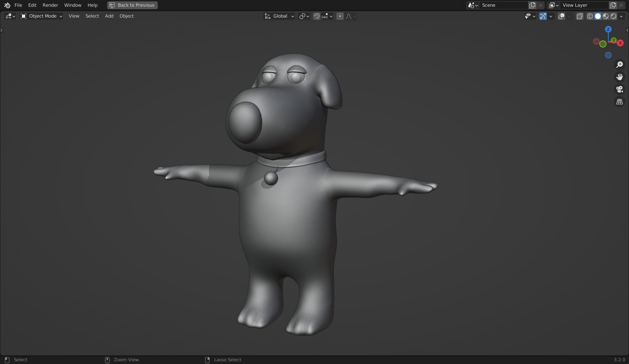This screenshot has width=629, height=364.
Task: Open the Window menu
Action: click(x=73, y=5)
